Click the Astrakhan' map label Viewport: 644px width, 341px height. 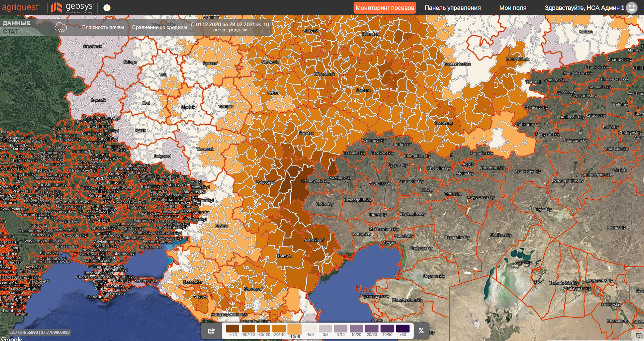[x=314, y=240]
